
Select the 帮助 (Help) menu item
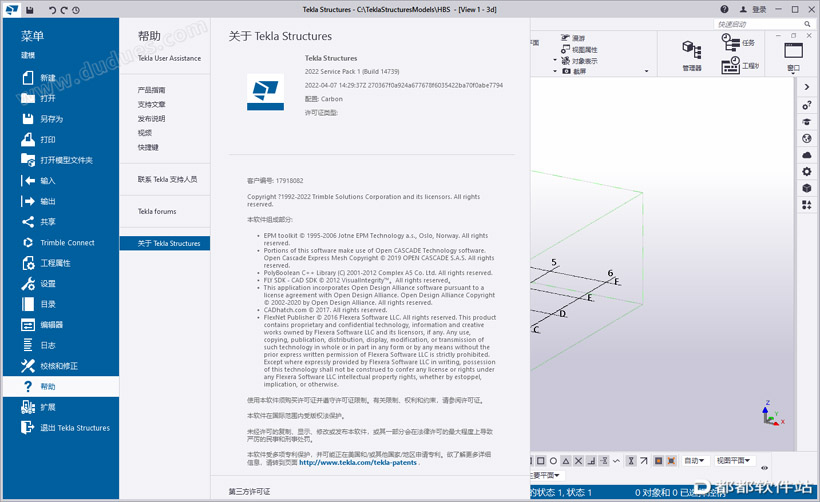(x=61, y=386)
